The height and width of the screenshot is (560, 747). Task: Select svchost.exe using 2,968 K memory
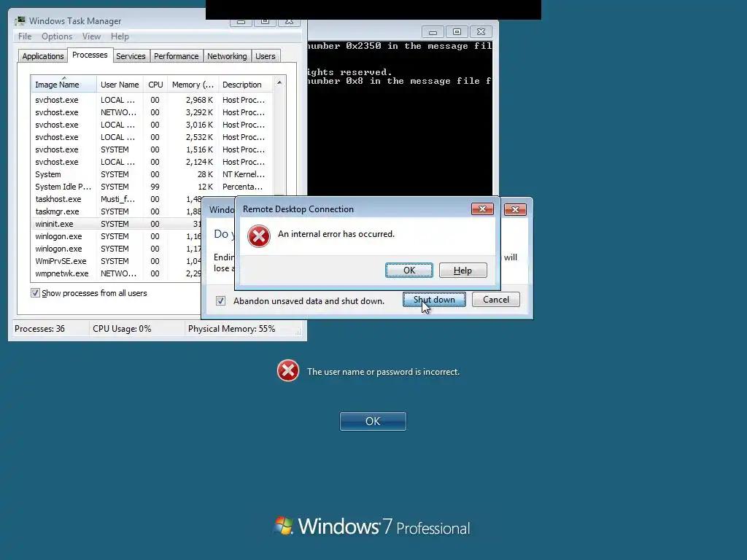pos(152,100)
